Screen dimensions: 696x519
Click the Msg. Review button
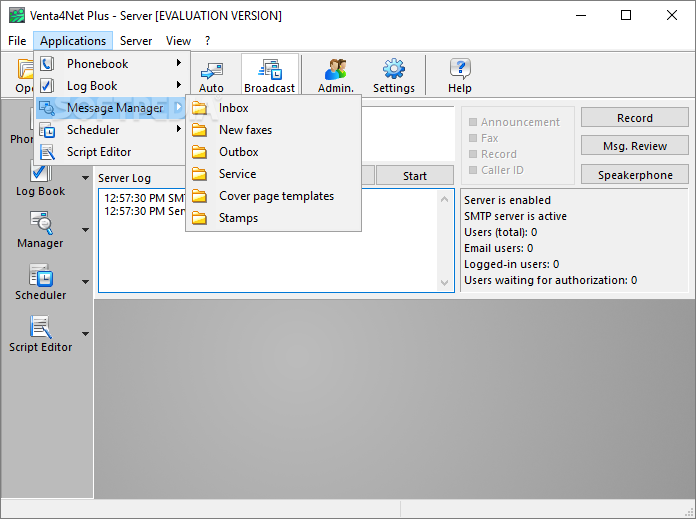point(635,146)
